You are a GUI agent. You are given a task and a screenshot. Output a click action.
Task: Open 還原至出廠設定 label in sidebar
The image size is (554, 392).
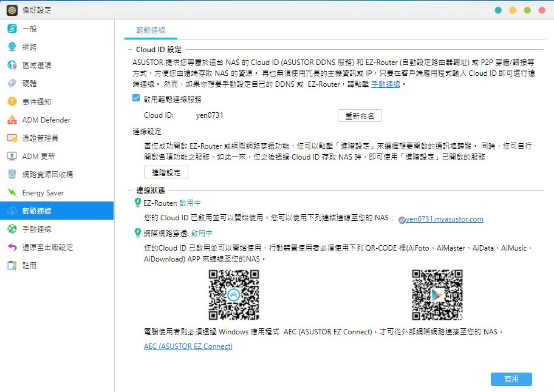(48, 248)
